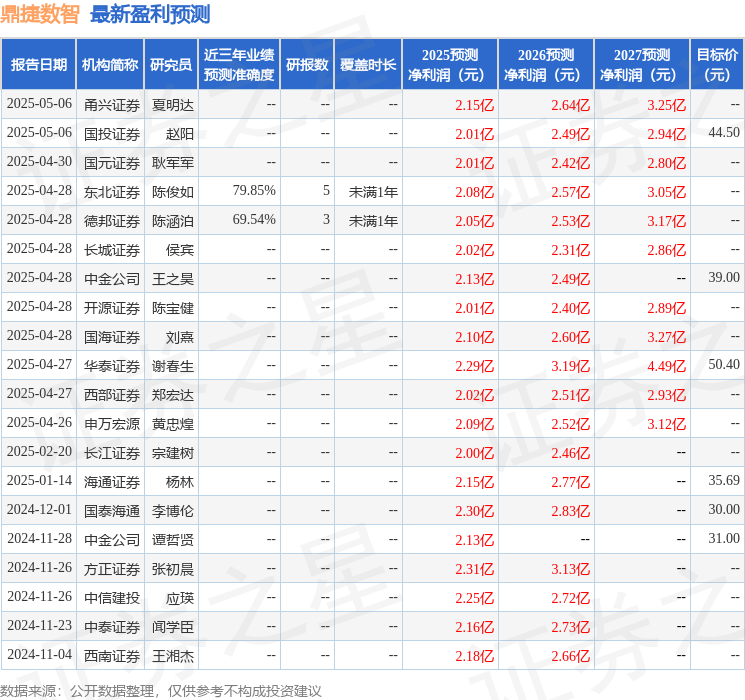Click the 79.85% accuracy value
This screenshot has height=700, width=745.
[x=254, y=191]
